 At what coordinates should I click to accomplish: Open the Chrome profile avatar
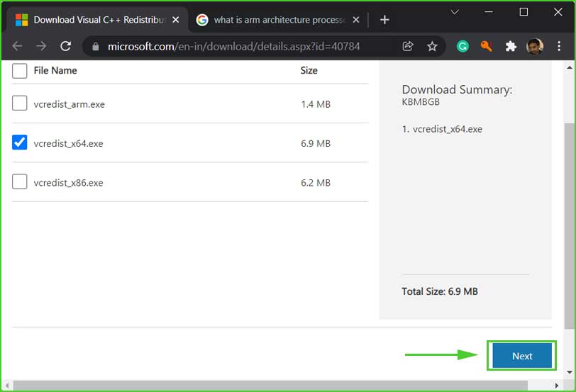534,46
